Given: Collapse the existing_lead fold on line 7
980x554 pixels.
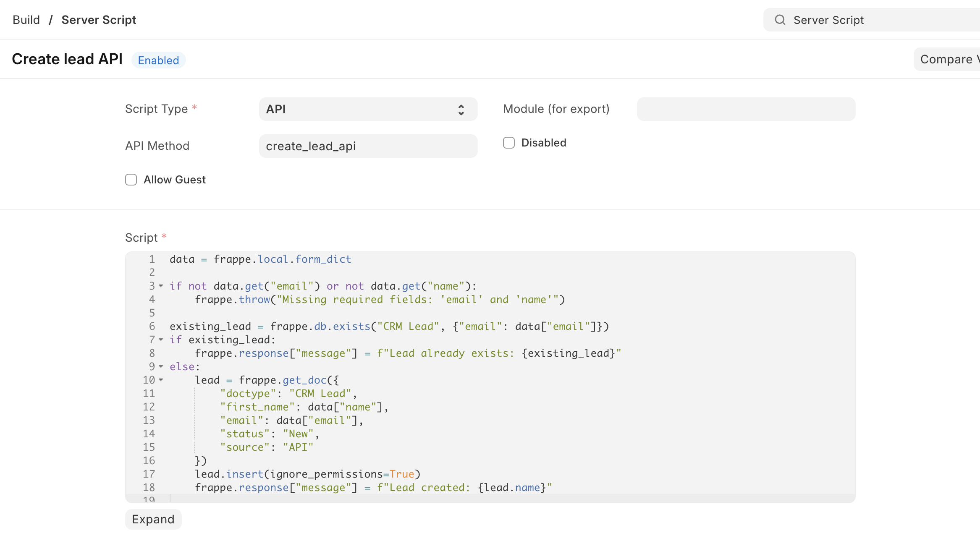Looking at the screenshot, I should [x=161, y=340].
